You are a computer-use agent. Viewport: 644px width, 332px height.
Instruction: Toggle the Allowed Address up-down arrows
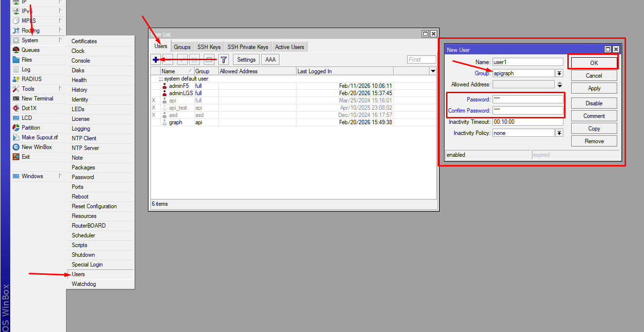tap(559, 84)
